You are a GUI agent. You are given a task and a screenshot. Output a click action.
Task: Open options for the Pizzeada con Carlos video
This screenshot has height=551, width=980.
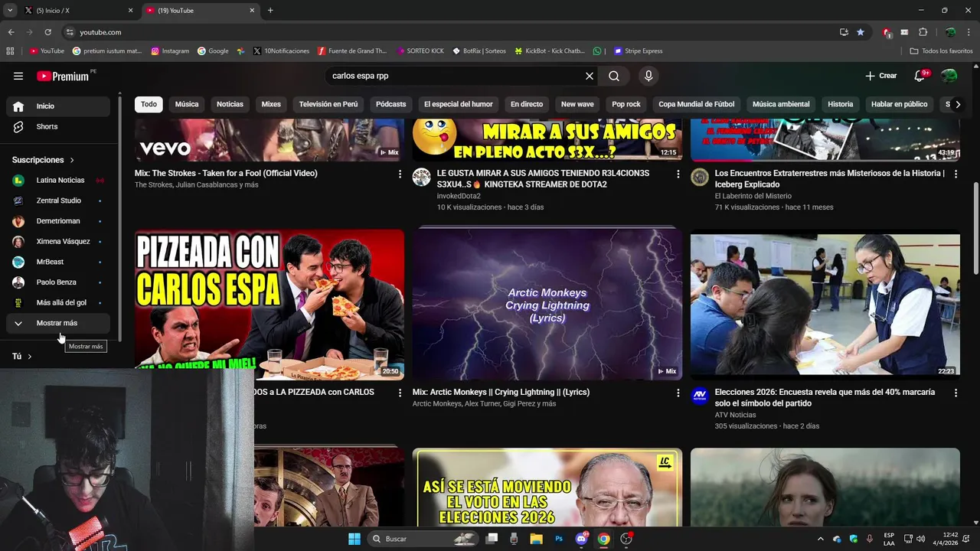point(400,393)
